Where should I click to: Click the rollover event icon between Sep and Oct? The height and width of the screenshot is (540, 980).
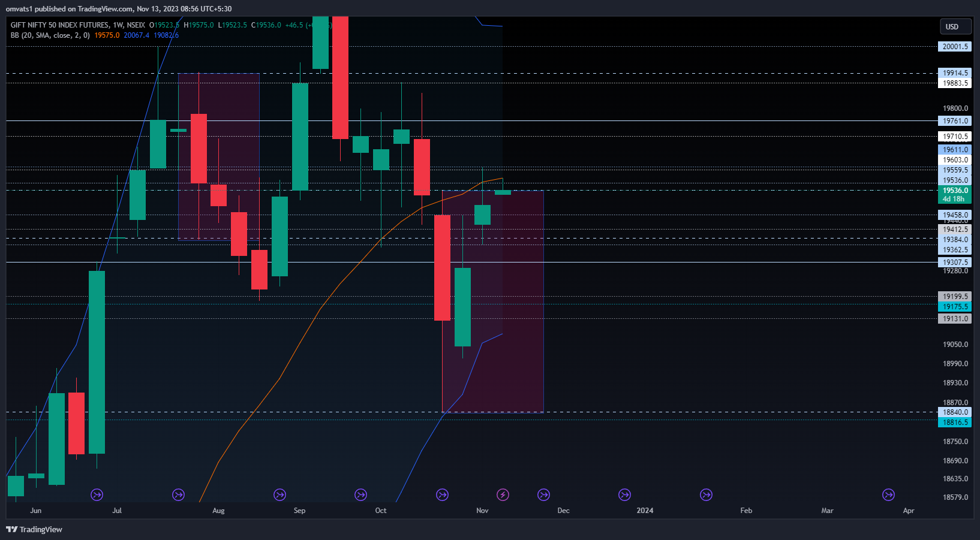360,494
